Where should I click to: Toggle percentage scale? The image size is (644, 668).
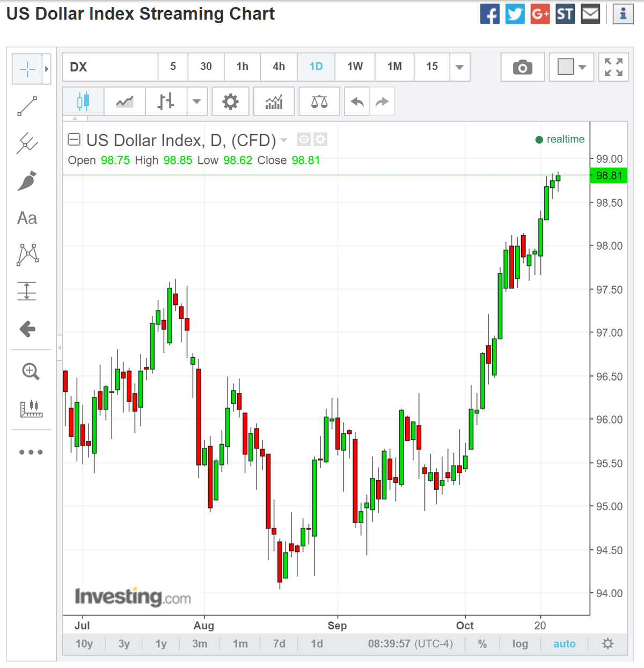click(482, 643)
